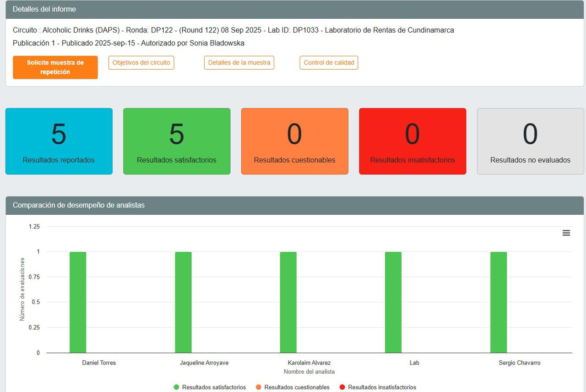586x392 pixels.
Task: Click Sergio Chavarro's green bar
Action: click(x=498, y=302)
